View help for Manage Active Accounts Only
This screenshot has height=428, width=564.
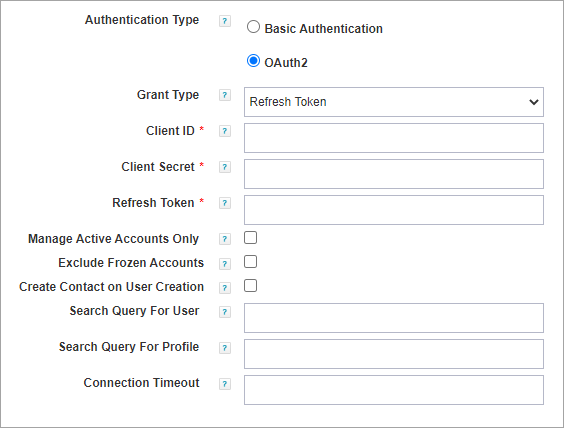coord(225,239)
